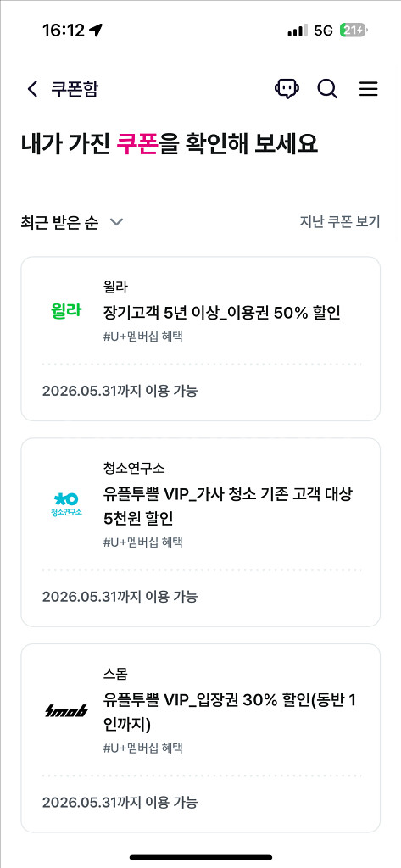Open the hamburger menu
401x868 pixels.
(x=368, y=88)
